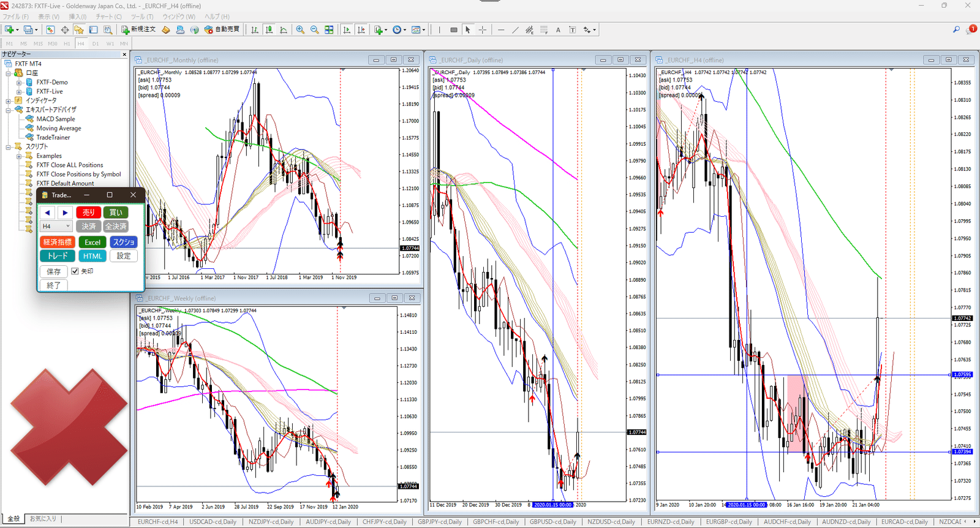
Task: Click スクショ screenshot button
Action: click(124, 242)
